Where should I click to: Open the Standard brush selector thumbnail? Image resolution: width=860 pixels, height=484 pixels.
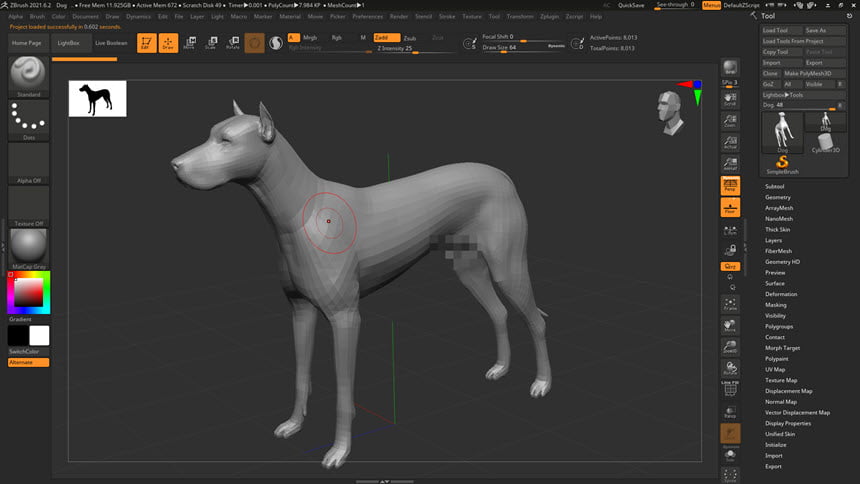click(x=29, y=76)
